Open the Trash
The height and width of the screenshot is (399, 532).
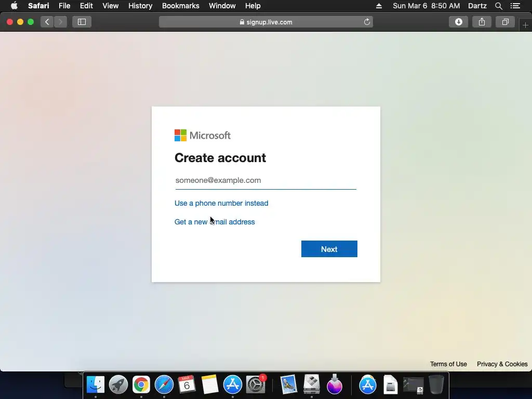pos(436,385)
